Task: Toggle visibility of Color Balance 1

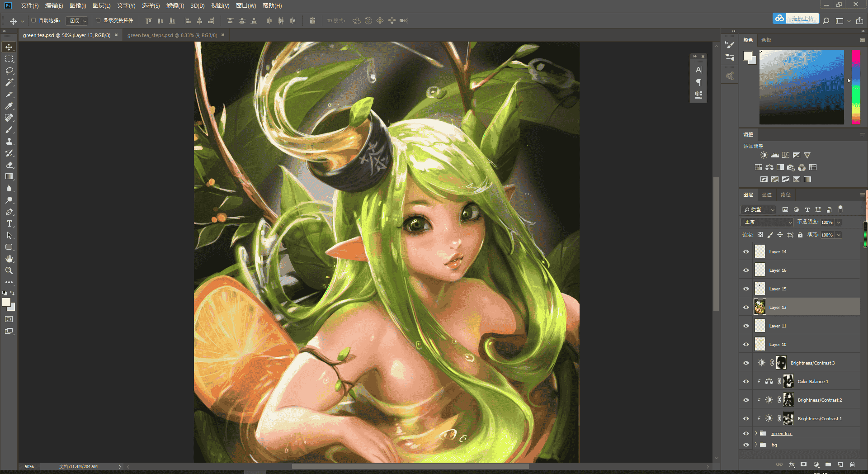Action: [746, 382]
